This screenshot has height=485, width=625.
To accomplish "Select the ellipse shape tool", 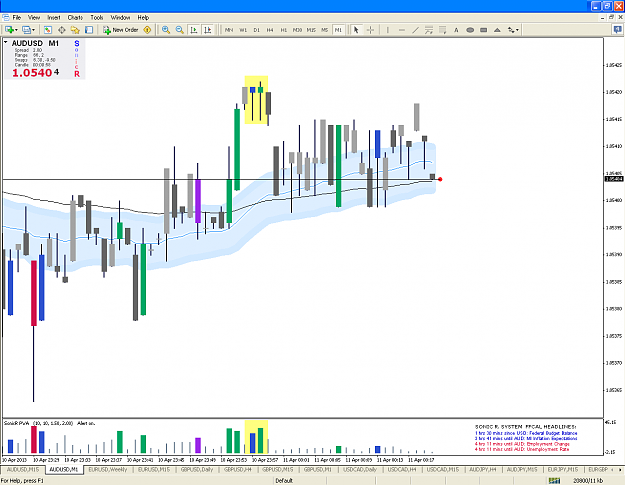I will pos(470,30).
